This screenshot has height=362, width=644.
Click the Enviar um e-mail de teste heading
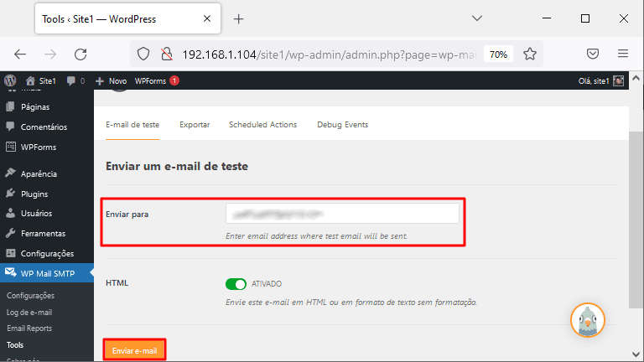[x=177, y=166]
